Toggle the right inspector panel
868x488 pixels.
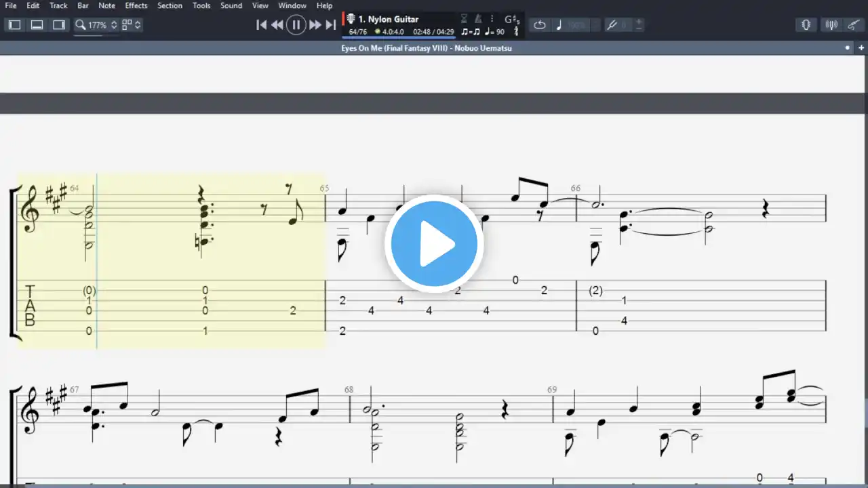click(x=59, y=25)
